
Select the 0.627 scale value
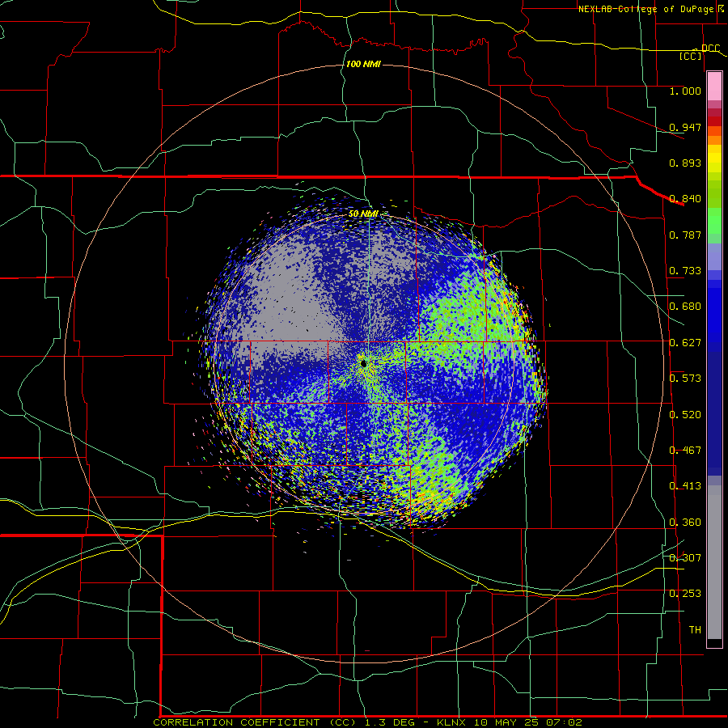point(685,343)
